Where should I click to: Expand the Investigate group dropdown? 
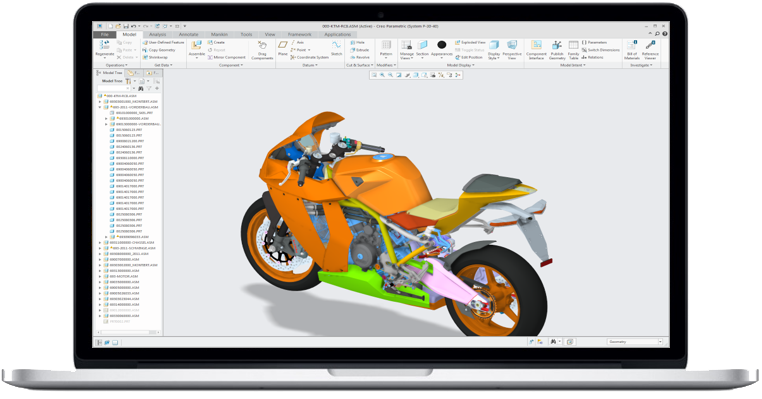point(641,65)
